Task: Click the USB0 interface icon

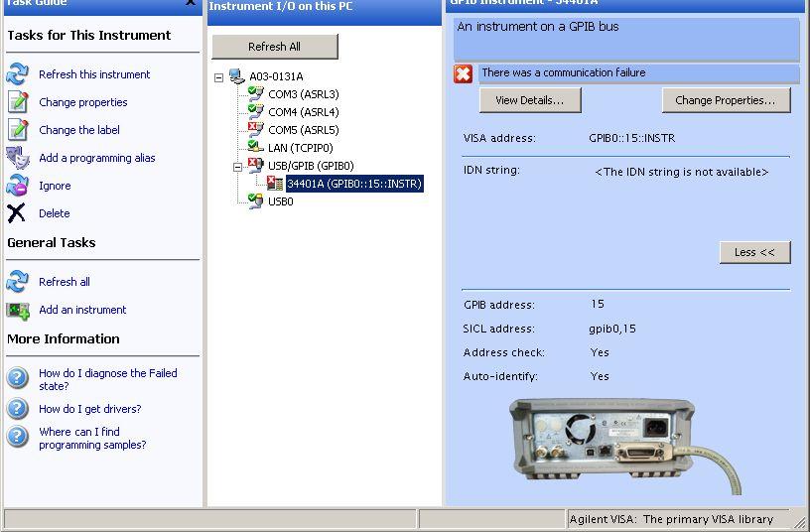Action: click(x=256, y=200)
